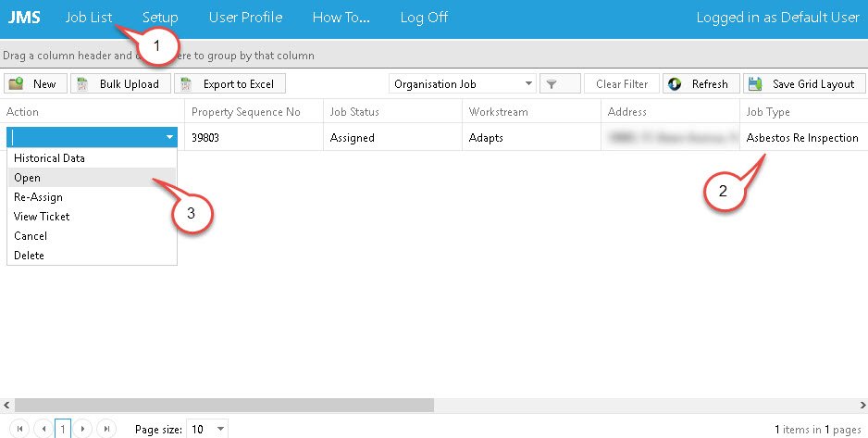The width and height of the screenshot is (868, 438).
Task: Click the Logged in as Default User text
Action: [777, 18]
